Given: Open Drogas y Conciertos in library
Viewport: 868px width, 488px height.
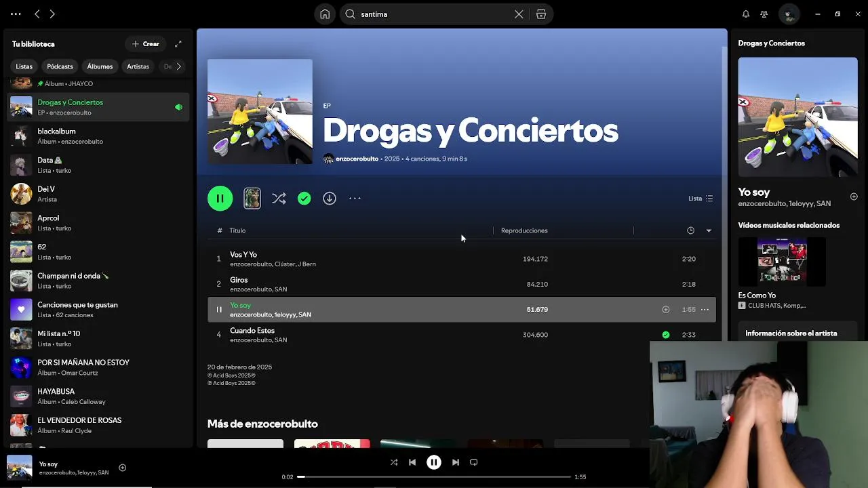Looking at the screenshot, I should 98,107.
